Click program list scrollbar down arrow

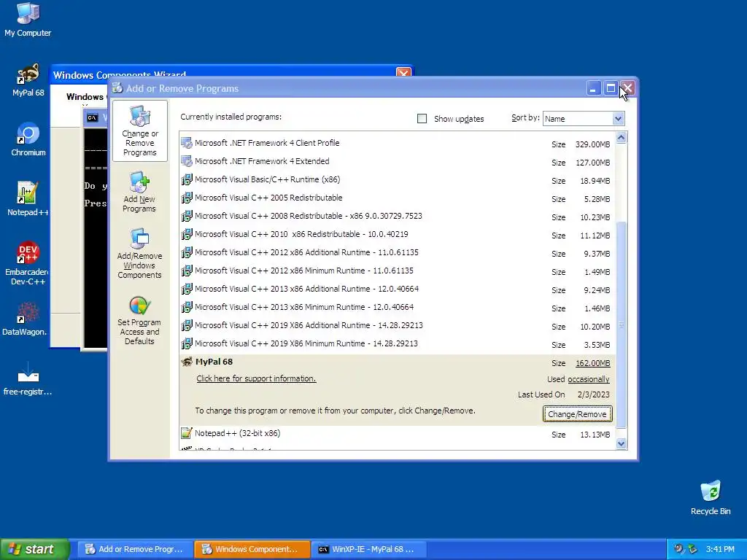pos(621,444)
